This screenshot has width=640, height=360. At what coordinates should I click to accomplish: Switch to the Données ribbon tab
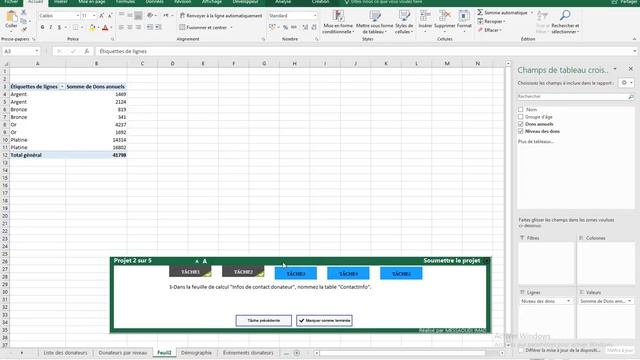tap(155, 2)
